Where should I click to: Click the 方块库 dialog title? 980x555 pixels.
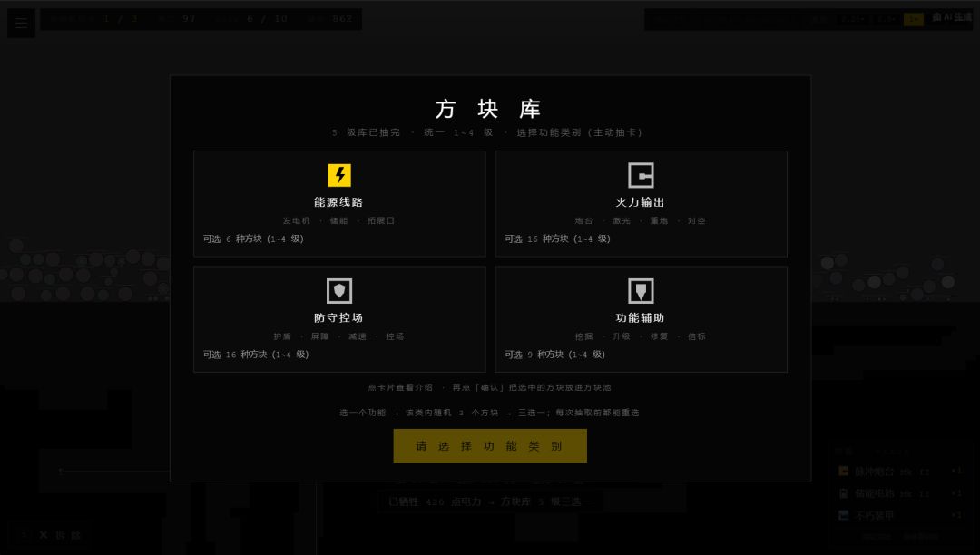pyautogui.click(x=488, y=109)
